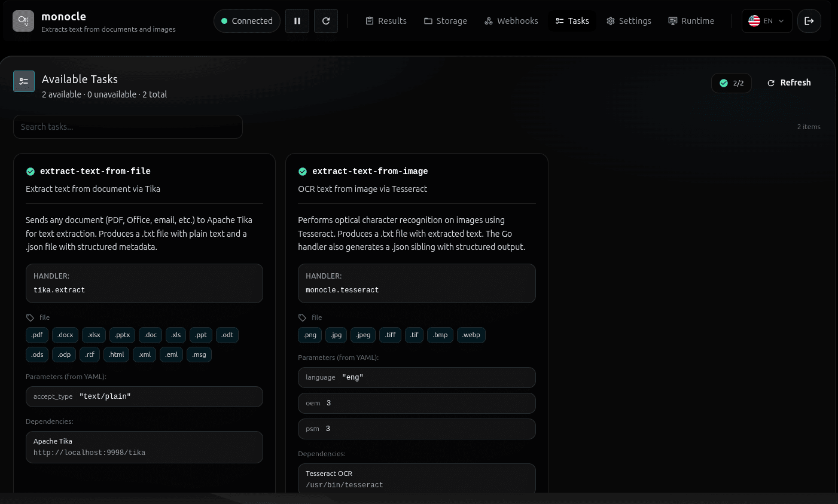Click the .rtf extension tag

tap(90, 355)
